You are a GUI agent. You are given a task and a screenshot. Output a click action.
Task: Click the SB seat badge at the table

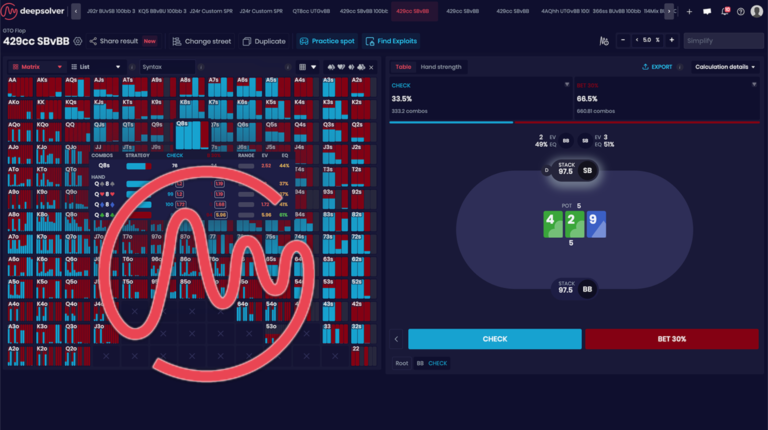tap(587, 170)
